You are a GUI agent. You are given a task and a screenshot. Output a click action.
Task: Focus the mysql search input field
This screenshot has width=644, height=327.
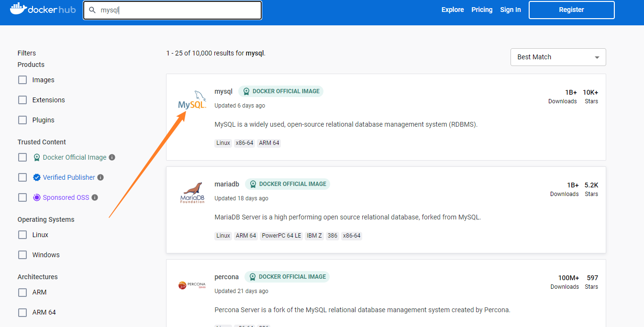pyautogui.click(x=177, y=10)
